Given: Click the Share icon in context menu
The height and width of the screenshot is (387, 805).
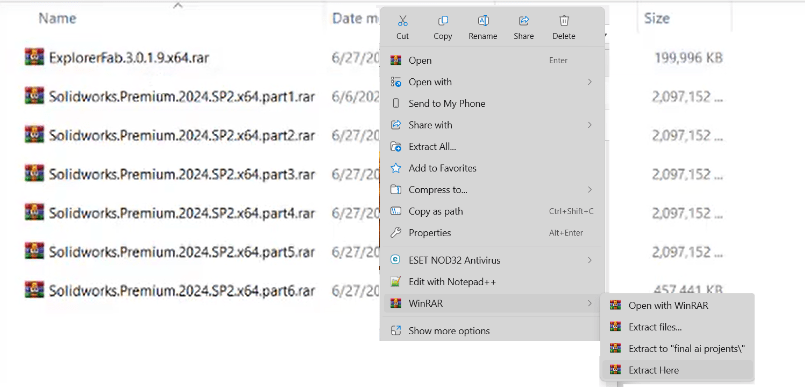Looking at the screenshot, I should click(523, 21).
